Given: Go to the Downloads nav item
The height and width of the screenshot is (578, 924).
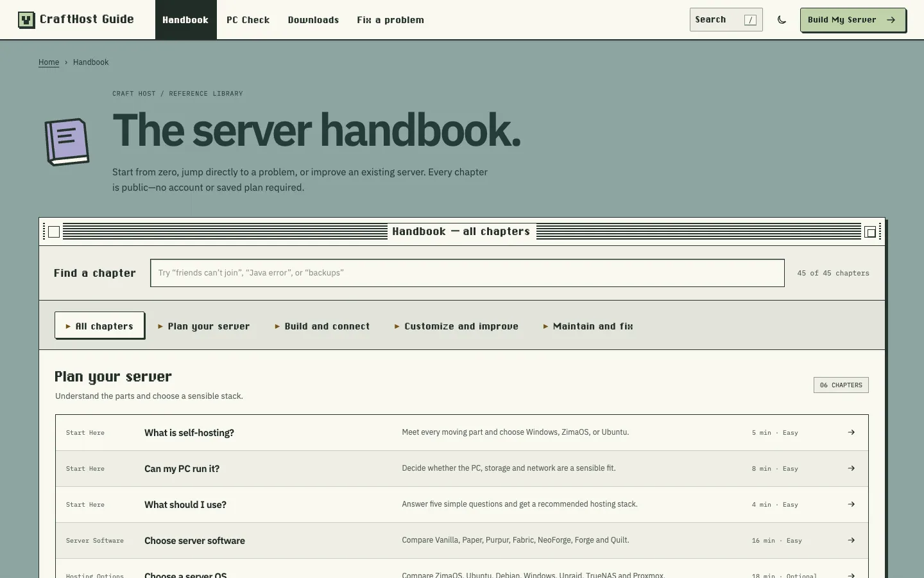Looking at the screenshot, I should pos(313,20).
